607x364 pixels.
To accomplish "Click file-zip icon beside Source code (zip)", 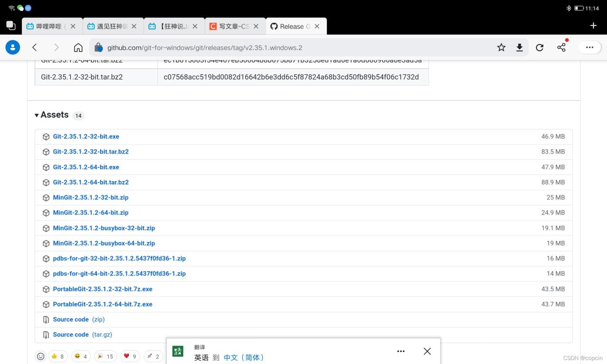I will [x=46, y=319].
